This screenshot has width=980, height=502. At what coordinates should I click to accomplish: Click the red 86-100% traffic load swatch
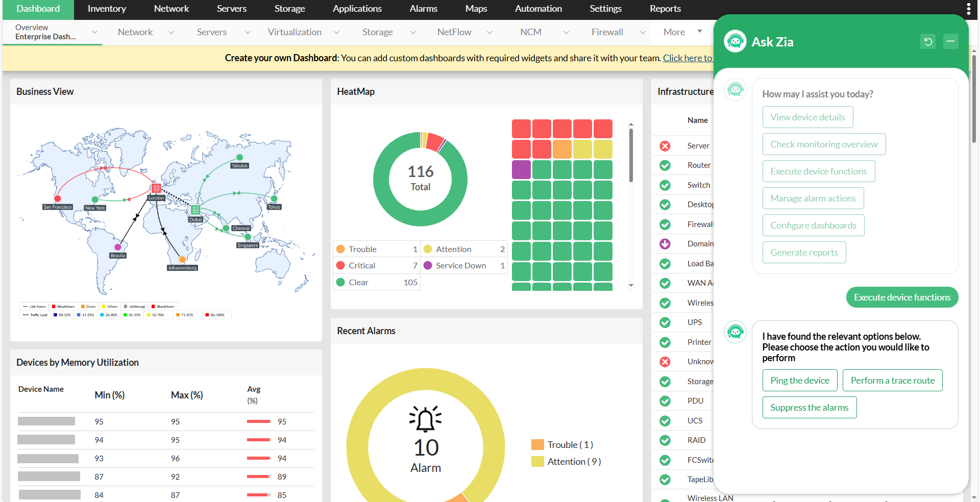click(x=207, y=315)
